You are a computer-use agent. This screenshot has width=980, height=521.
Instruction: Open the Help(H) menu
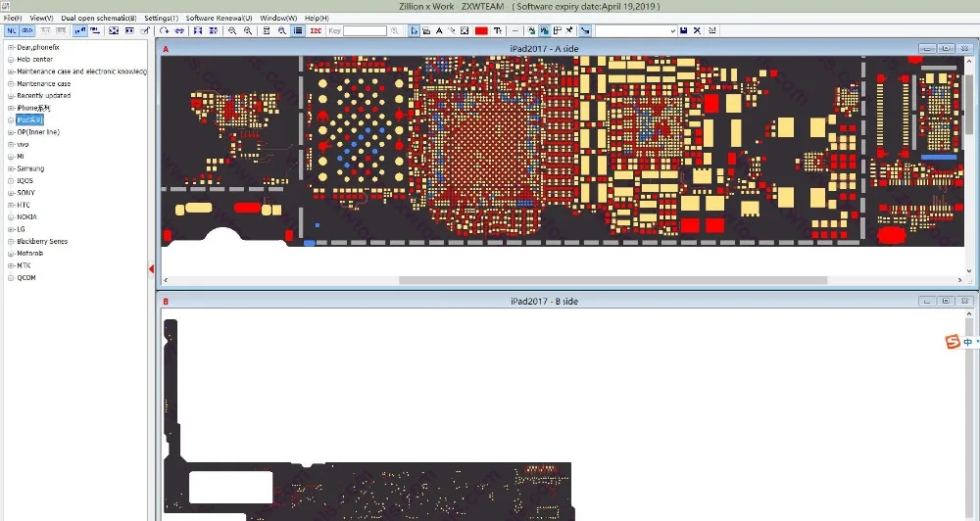tap(317, 18)
